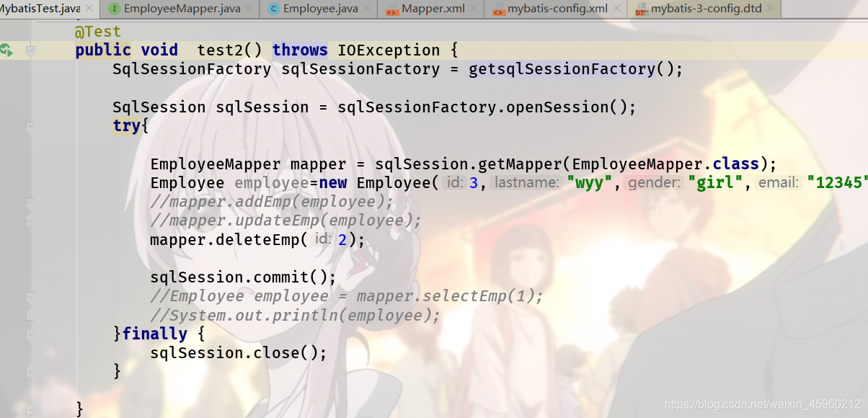Click the commented //System.out.println(employee); line
Screen dimensions: 868x418
(x=295, y=315)
